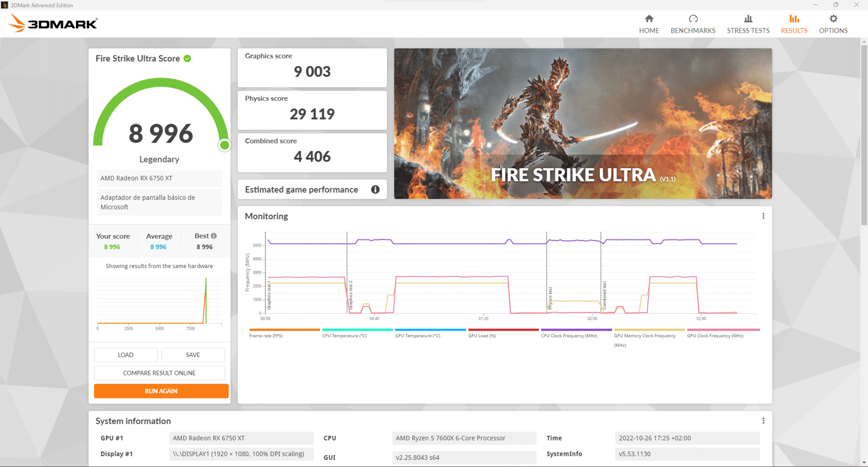This screenshot has height=467, width=868.
Task: Minimize the 3DMark window
Action: click(x=815, y=5)
